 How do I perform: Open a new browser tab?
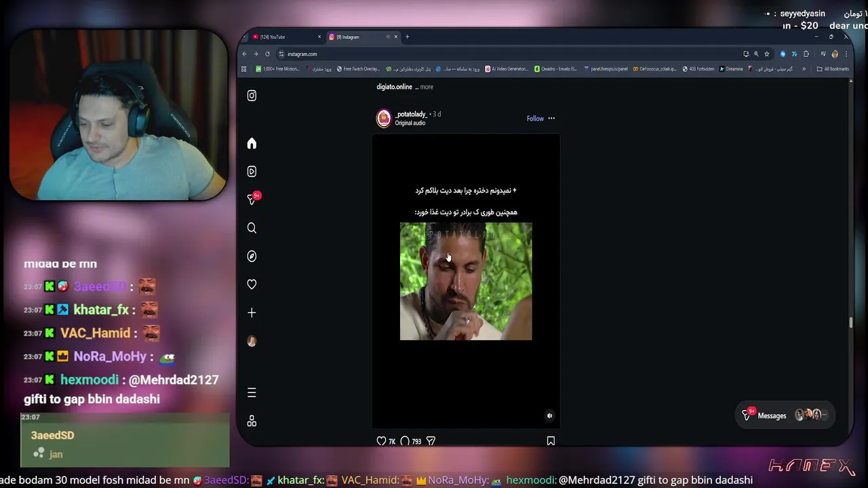[407, 37]
